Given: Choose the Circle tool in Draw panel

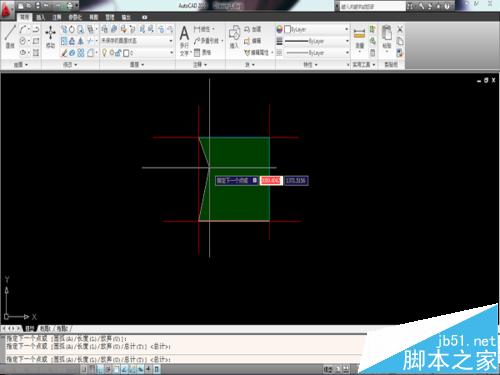Looking at the screenshot, I should pyautogui.click(x=23, y=41).
